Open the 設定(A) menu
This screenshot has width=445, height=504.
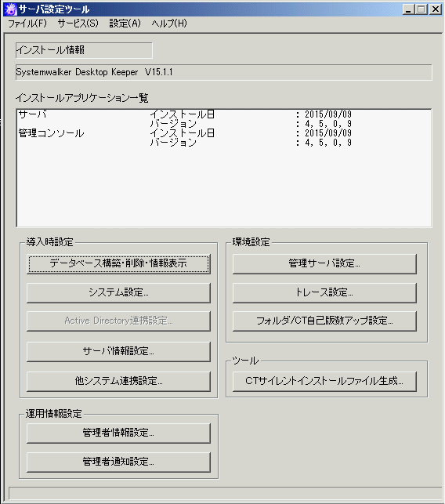(x=125, y=24)
